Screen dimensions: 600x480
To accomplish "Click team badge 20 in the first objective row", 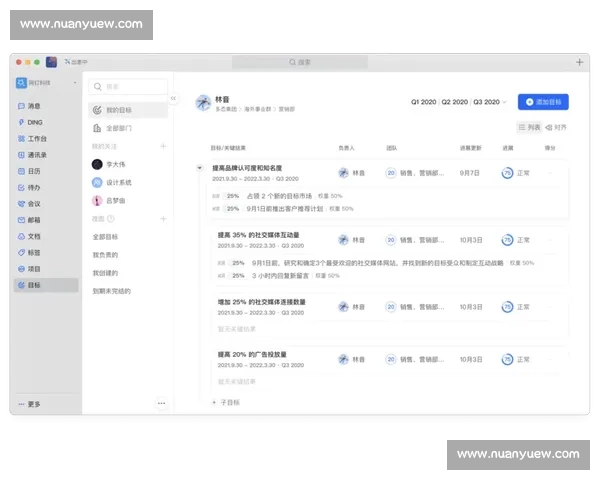I will click(390, 173).
